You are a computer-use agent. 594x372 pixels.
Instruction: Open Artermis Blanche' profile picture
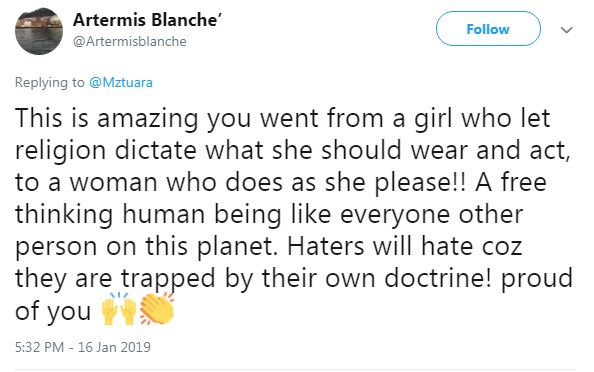click(39, 31)
